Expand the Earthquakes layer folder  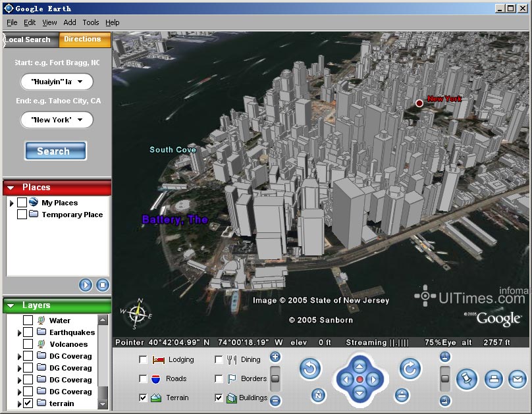click(x=19, y=332)
